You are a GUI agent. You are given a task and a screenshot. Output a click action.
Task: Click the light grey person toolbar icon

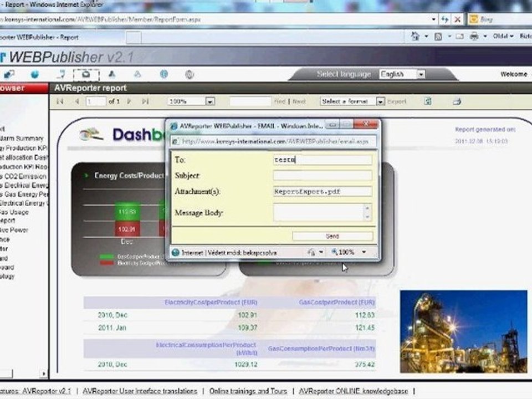click(x=137, y=74)
